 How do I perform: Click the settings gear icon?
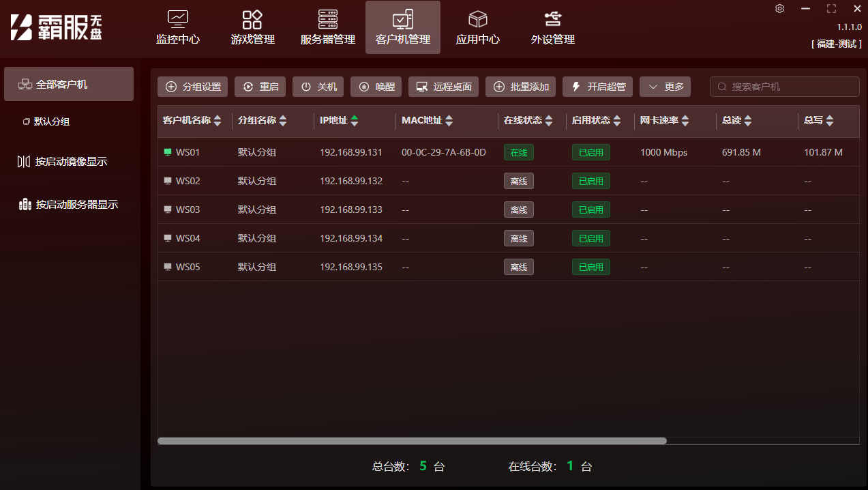tap(780, 9)
